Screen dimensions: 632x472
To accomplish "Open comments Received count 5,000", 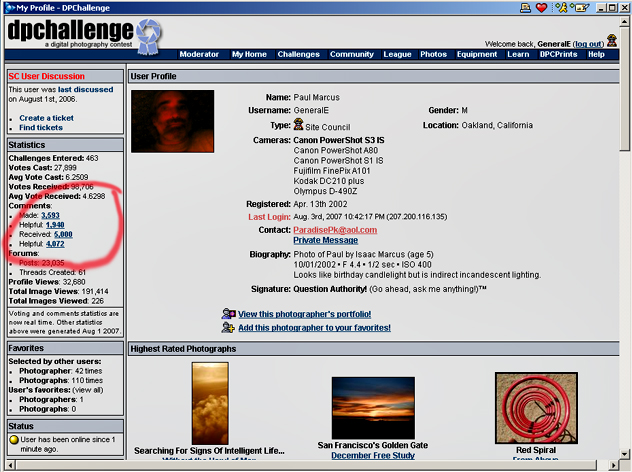I will [63, 234].
